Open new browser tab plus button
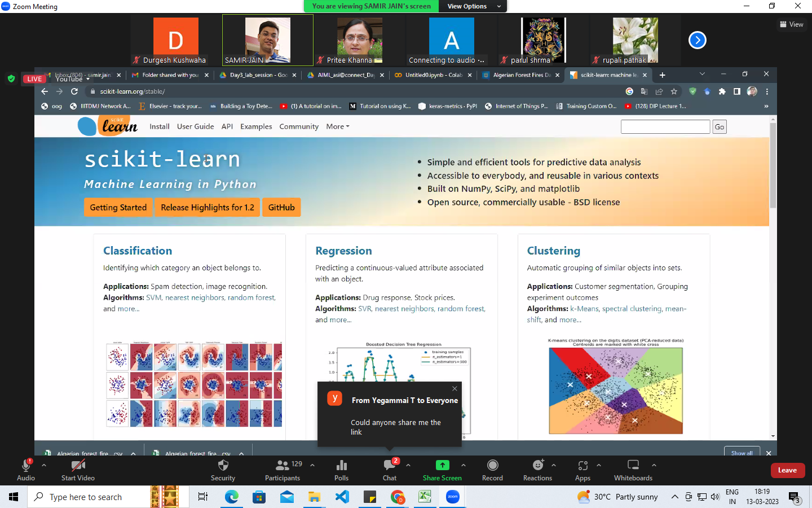The width and height of the screenshot is (812, 508). point(663,75)
